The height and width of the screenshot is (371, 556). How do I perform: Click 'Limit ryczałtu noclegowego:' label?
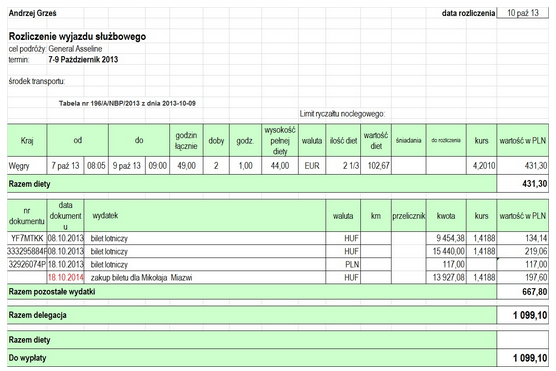342,114
